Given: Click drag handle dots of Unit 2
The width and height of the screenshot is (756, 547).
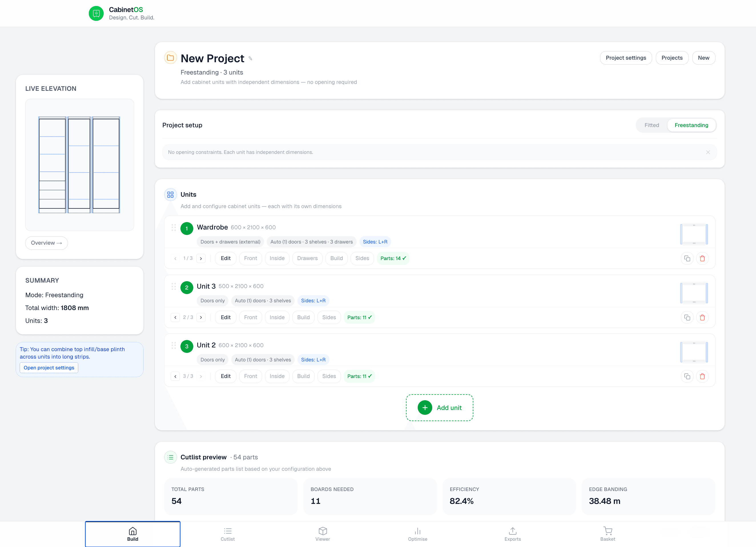Looking at the screenshot, I should point(174,346).
